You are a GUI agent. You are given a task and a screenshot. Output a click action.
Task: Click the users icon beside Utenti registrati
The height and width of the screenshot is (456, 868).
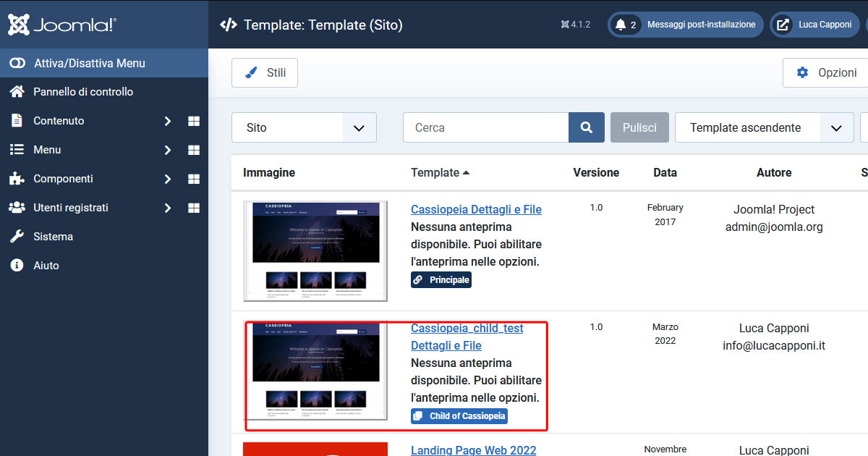click(17, 208)
